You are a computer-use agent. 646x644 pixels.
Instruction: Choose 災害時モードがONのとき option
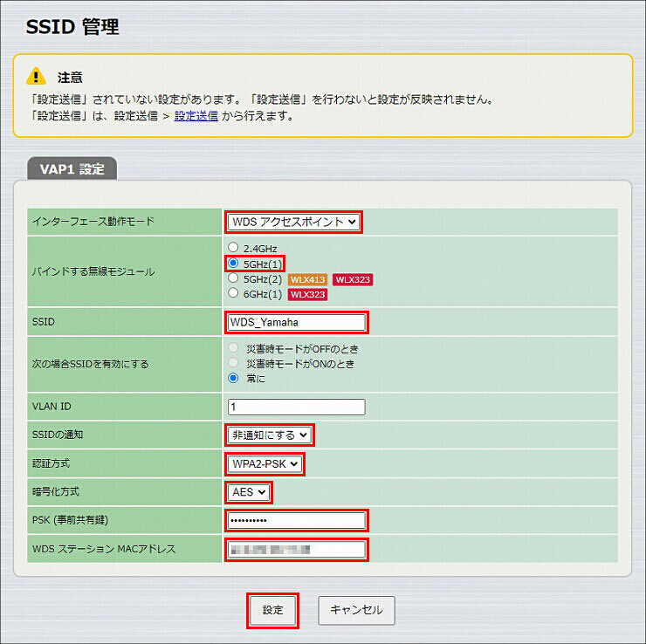[233, 363]
